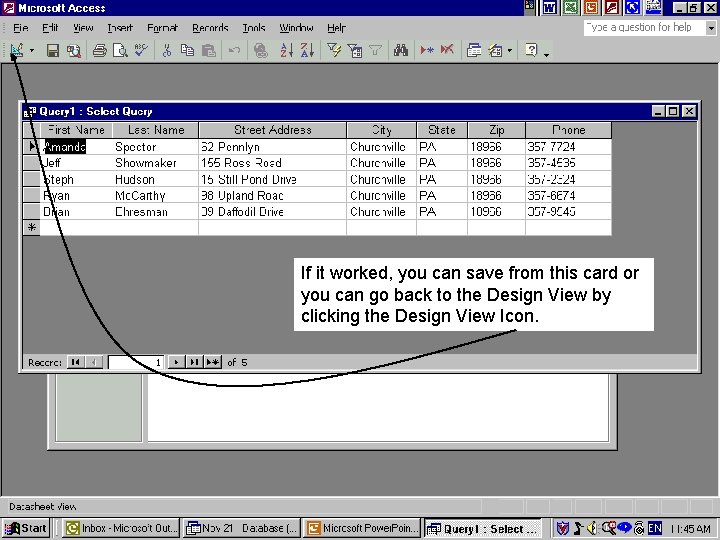The width and height of the screenshot is (720, 540).
Task: Open the Toolbar Options arrow
Action: [546, 54]
